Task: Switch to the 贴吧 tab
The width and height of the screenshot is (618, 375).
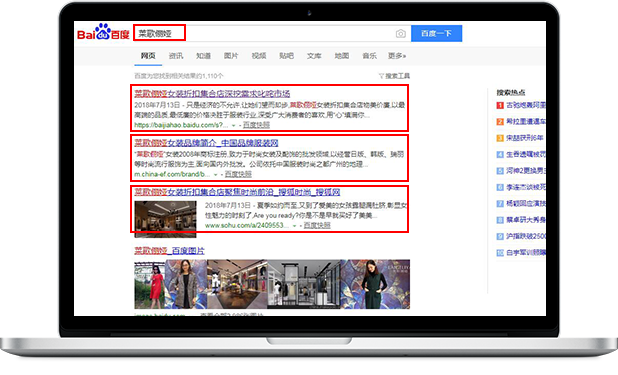Action: pos(287,56)
